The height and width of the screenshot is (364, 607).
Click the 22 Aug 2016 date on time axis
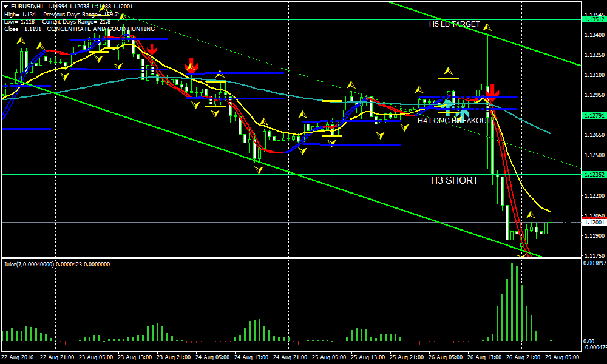pos(19,357)
